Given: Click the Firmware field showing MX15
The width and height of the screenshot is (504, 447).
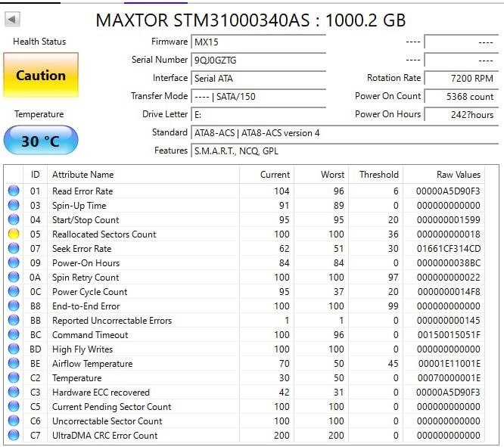Looking at the screenshot, I should (x=258, y=42).
